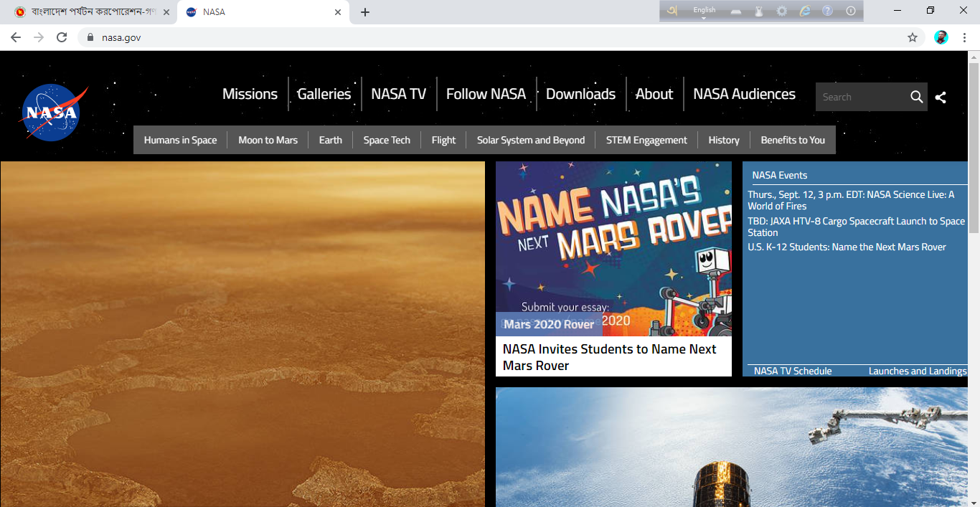Open the Follow NASA menu
This screenshot has height=507, width=980.
(486, 94)
